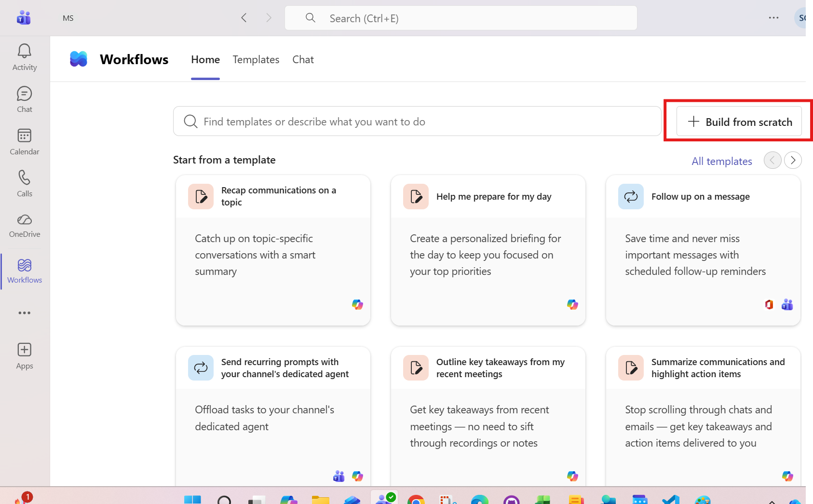Click Copilot icon on Summarize communications card
Screen dimensions: 813x504
787,476
